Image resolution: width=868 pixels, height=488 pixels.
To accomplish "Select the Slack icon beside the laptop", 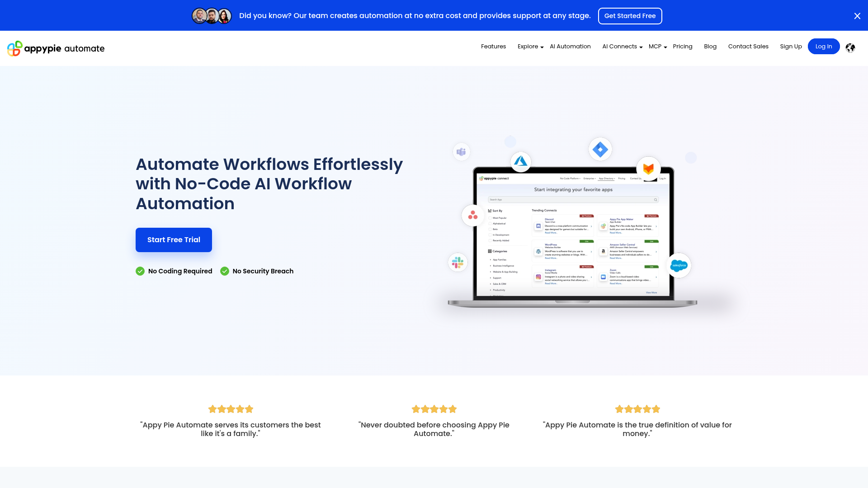I will point(458,262).
